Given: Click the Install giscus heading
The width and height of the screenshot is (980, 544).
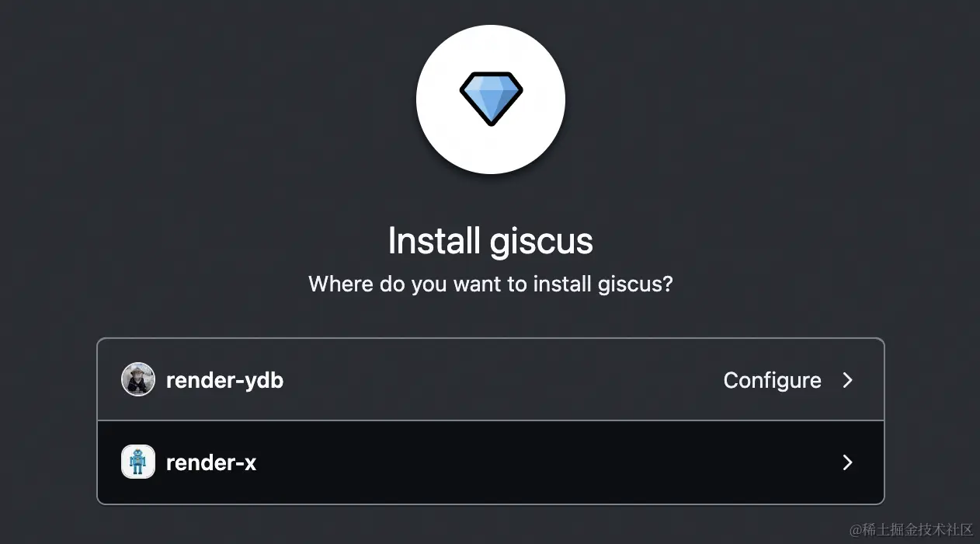Looking at the screenshot, I should click(x=491, y=241).
